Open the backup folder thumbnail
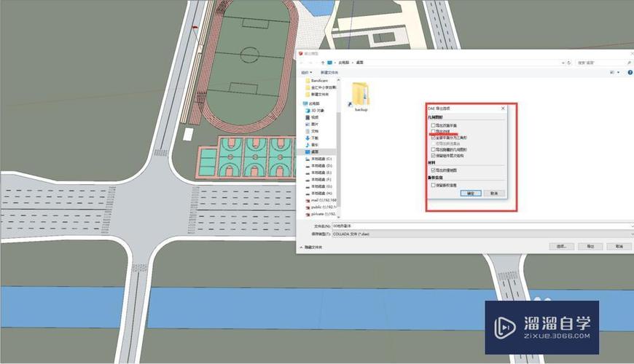 tap(361, 97)
